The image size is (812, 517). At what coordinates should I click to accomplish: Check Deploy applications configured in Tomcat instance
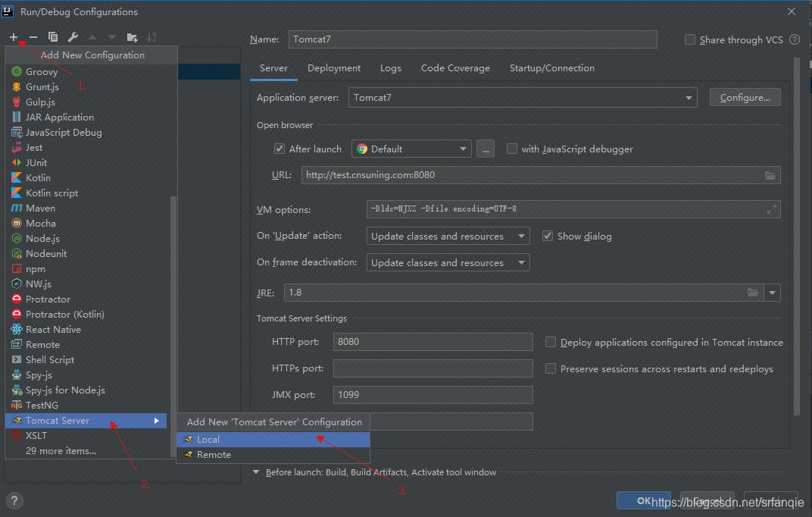551,342
